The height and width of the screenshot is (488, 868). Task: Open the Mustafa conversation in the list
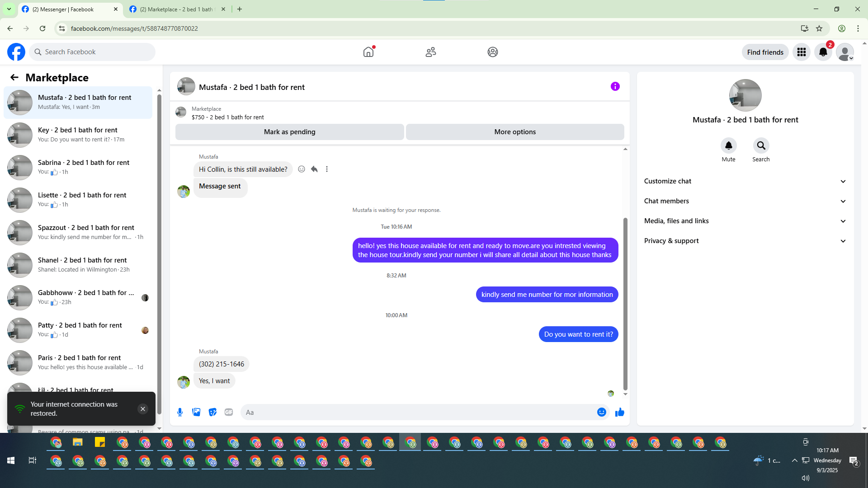(x=78, y=103)
